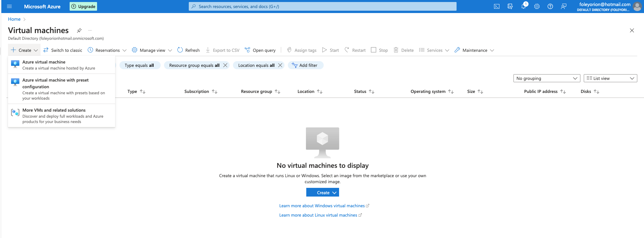Click Export to CSV

coord(222,50)
